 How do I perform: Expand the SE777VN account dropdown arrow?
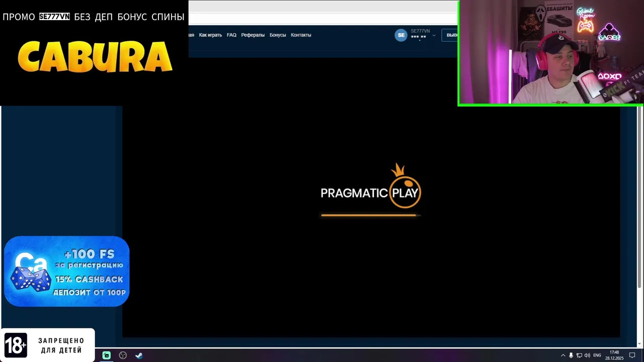coord(434,36)
